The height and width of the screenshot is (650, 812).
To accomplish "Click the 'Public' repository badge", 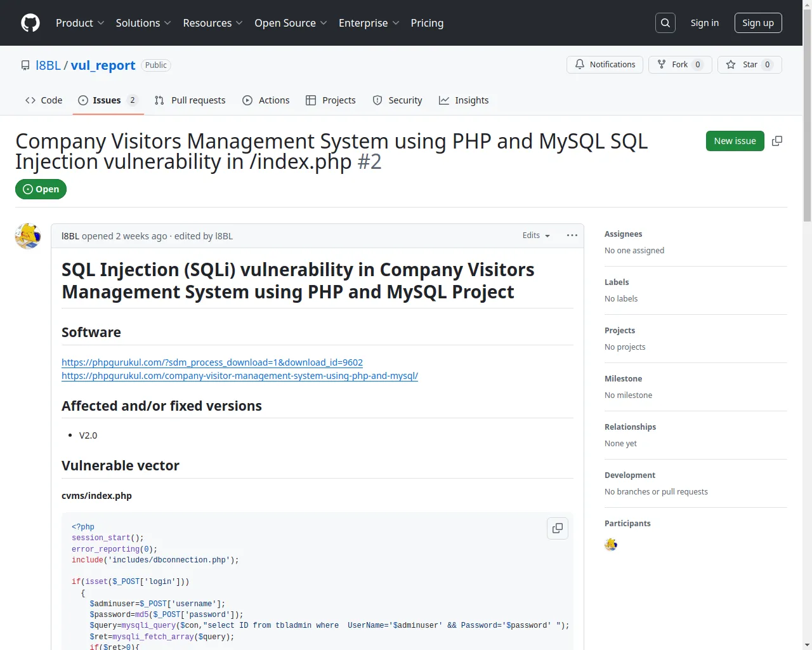I will click(x=156, y=65).
